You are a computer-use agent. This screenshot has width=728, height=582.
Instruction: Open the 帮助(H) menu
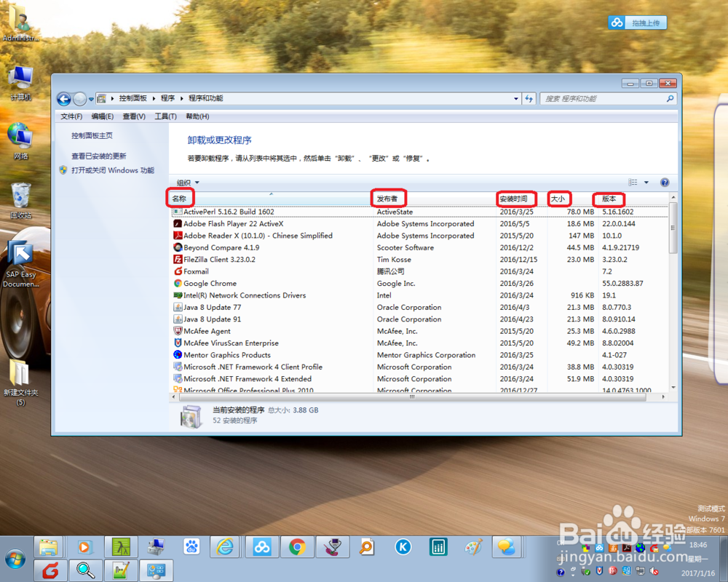pos(197,116)
